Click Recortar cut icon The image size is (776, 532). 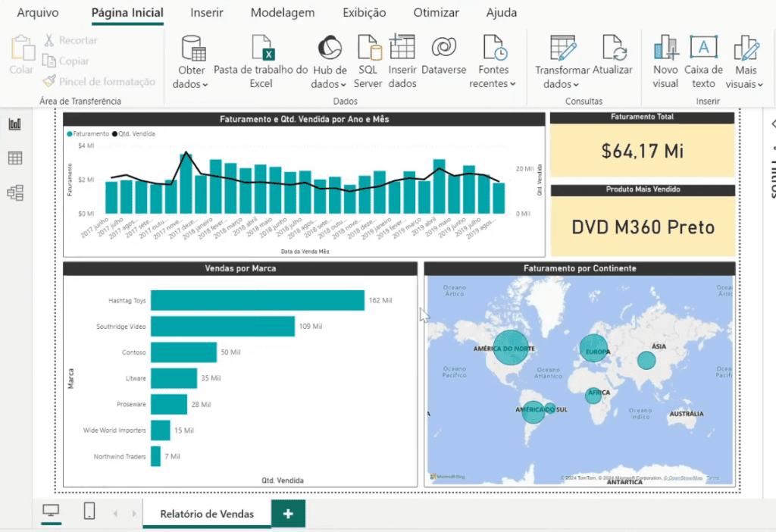pos(49,40)
